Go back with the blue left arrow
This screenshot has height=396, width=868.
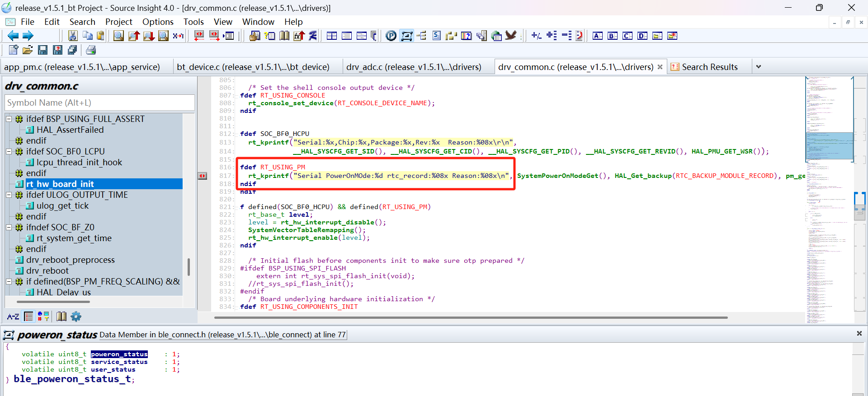13,36
